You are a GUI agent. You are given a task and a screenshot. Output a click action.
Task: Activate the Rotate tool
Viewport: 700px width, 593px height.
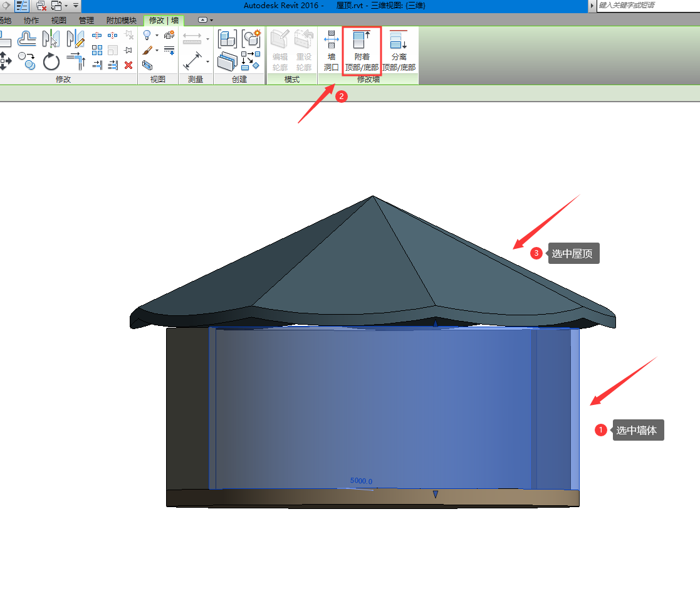pos(51,61)
